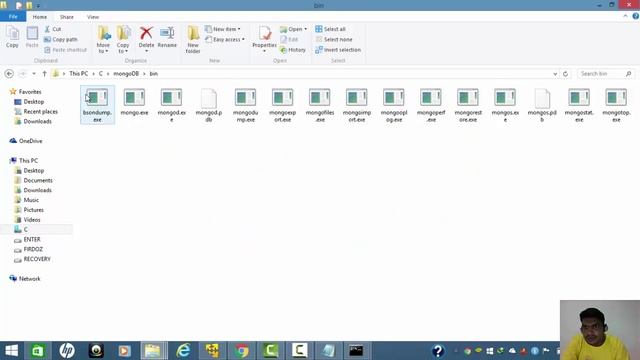This screenshot has width=640, height=360.
Task: Click the History button
Action: coord(293,50)
